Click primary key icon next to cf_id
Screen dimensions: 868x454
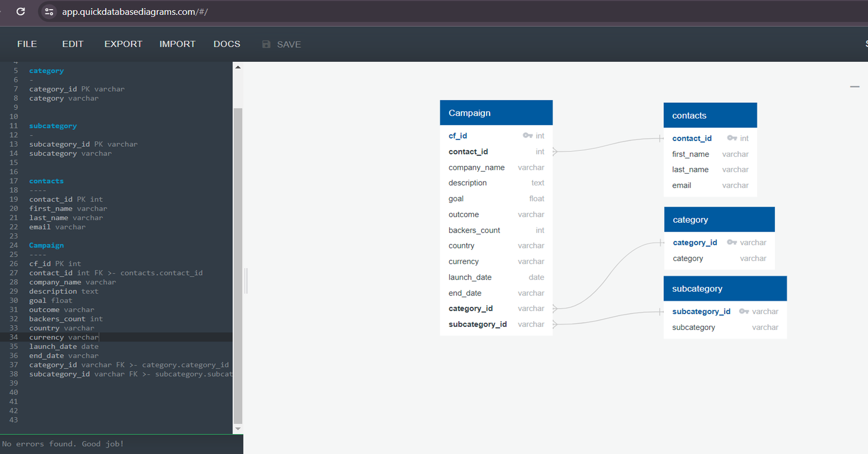528,135
